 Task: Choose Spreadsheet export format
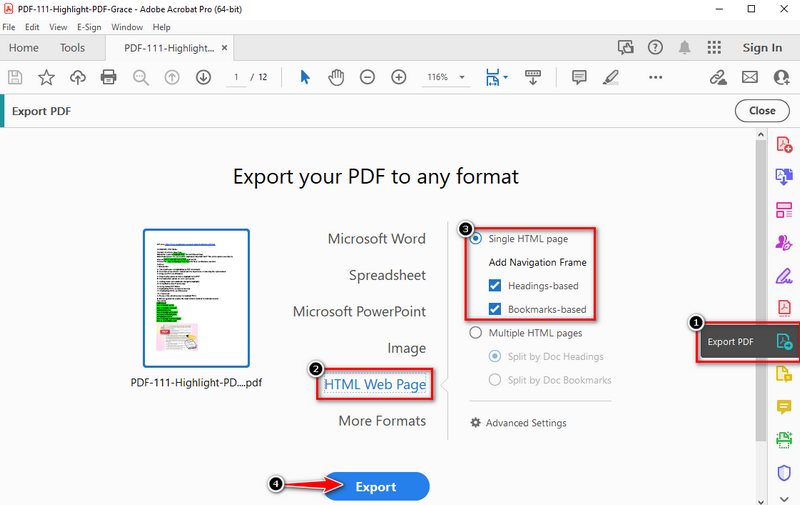pos(387,275)
